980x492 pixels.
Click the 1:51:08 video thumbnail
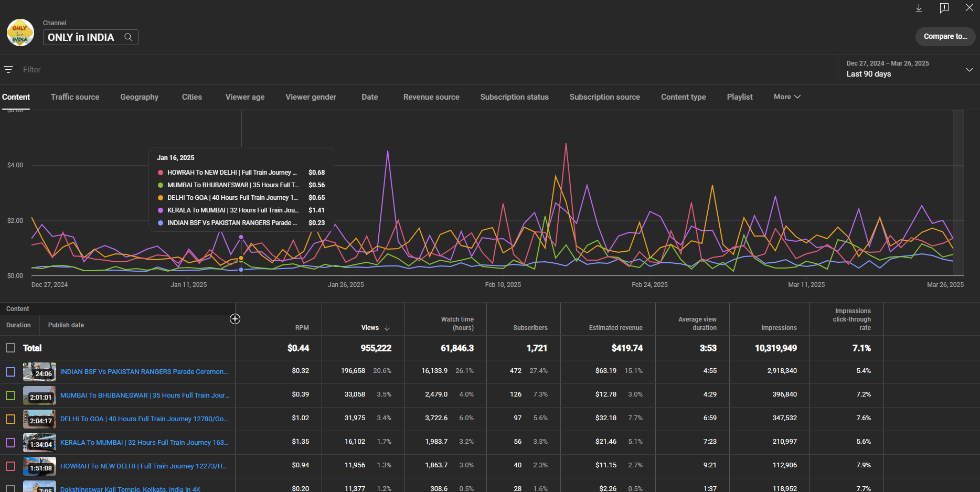pyautogui.click(x=39, y=466)
